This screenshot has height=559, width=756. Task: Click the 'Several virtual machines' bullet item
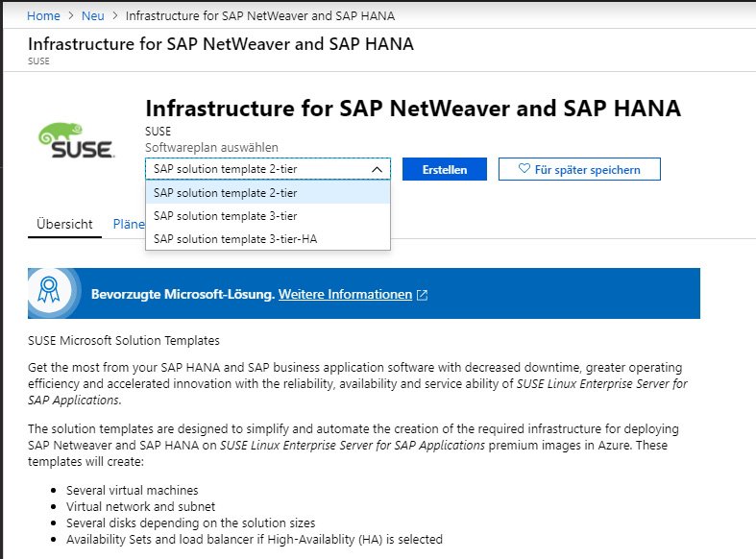point(133,490)
